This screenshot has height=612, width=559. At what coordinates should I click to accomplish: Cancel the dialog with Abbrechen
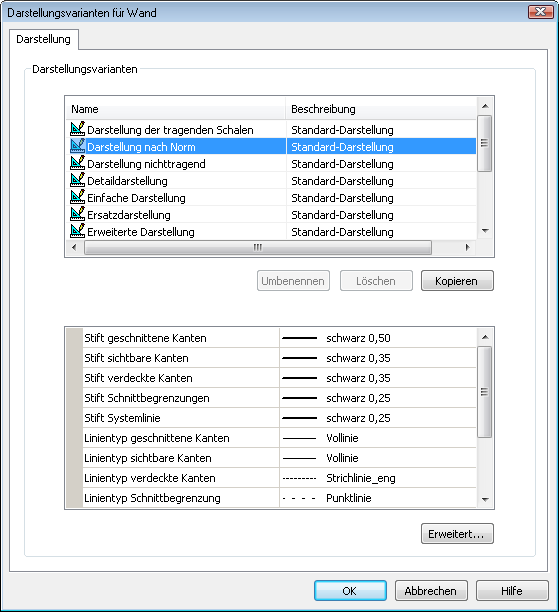[x=431, y=591]
